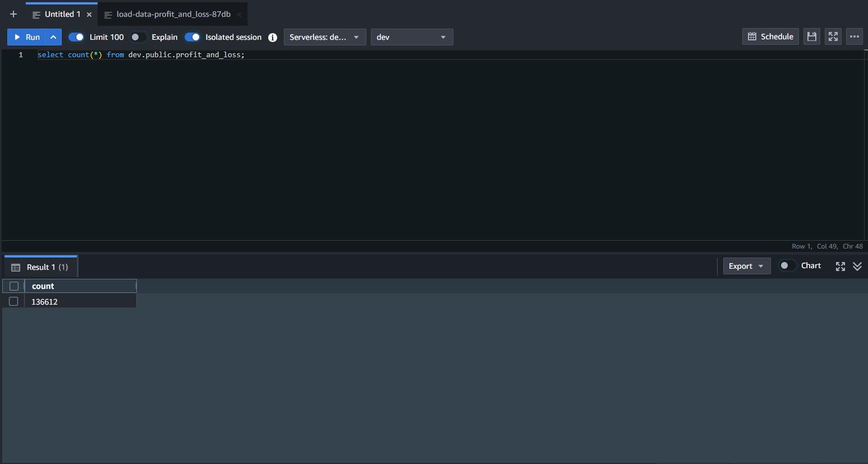Image resolution: width=868 pixels, height=464 pixels.
Task: Open the dev database dropdown
Action: tap(412, 37)
